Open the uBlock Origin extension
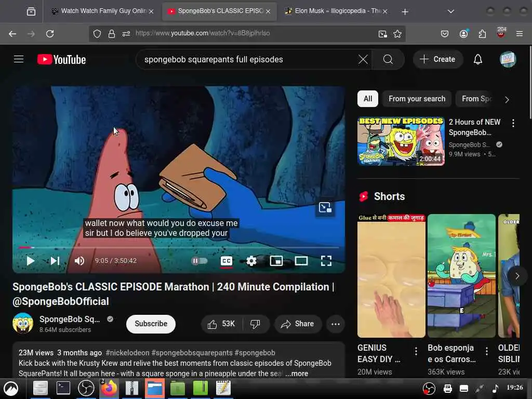This screenshot has width=532, height=399. coord(501,33)
